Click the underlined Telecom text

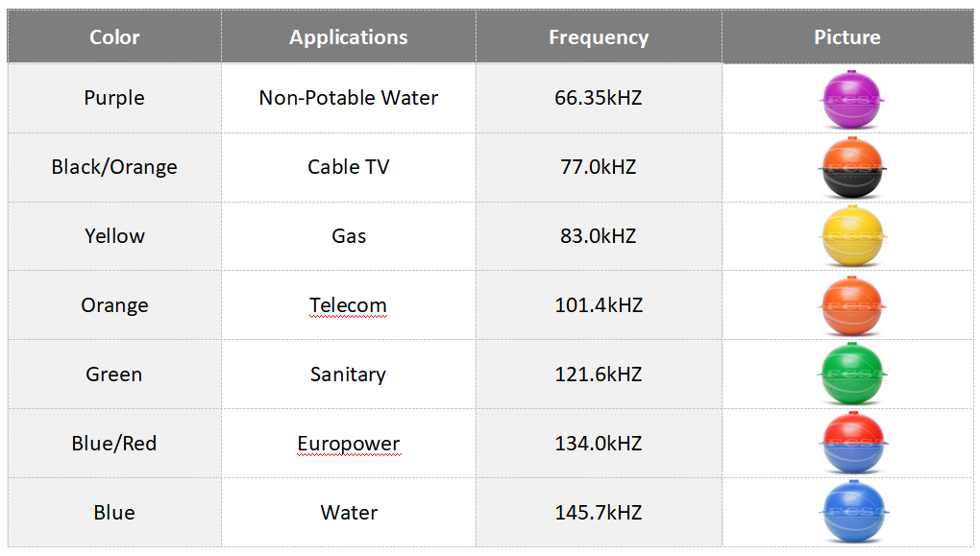pyautogui.click(x=348, y=305)
